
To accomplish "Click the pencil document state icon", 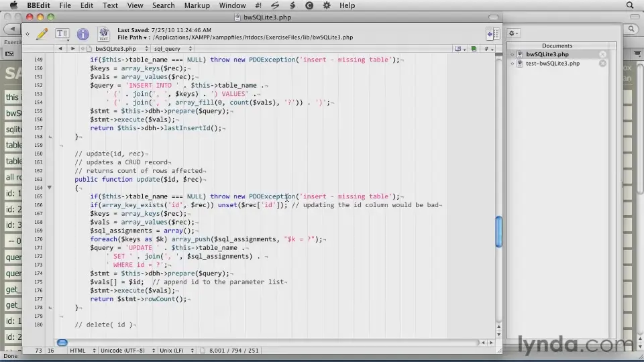I will pyautogui.click(x=42, y=34).
